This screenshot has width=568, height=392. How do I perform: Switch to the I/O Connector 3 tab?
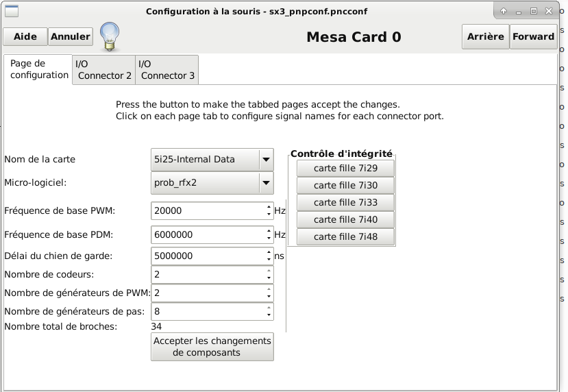click(166, 70)
